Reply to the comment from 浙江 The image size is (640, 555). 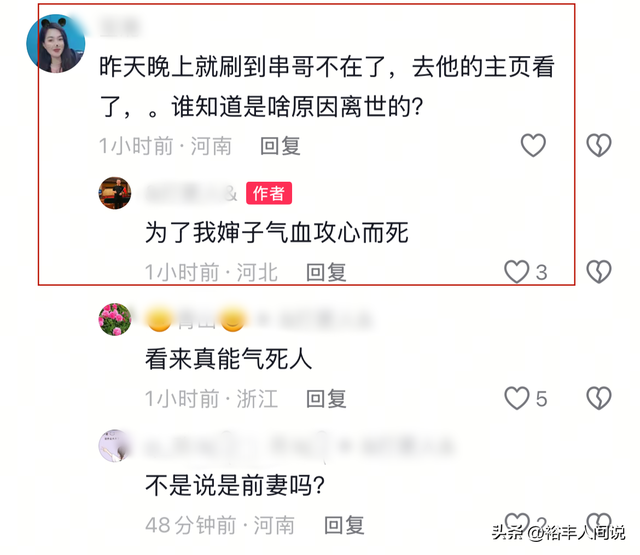[x=326, y=399]
